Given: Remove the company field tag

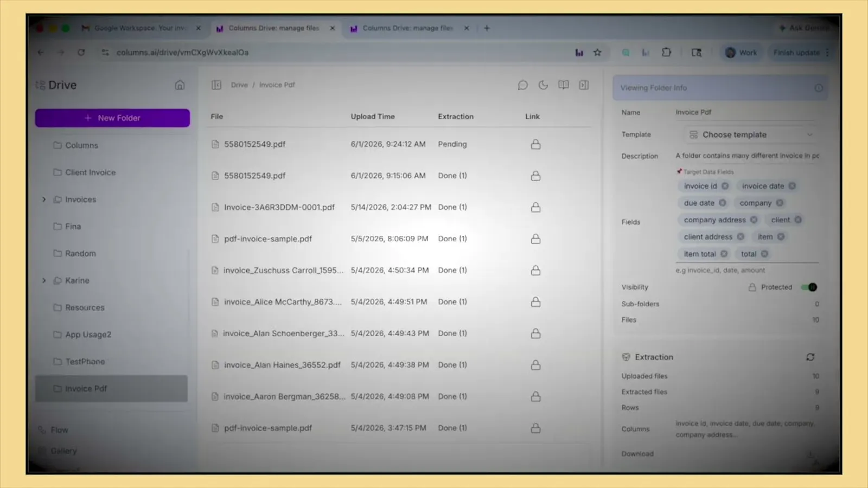Looking at the screenshot, I should pos(780,203).
